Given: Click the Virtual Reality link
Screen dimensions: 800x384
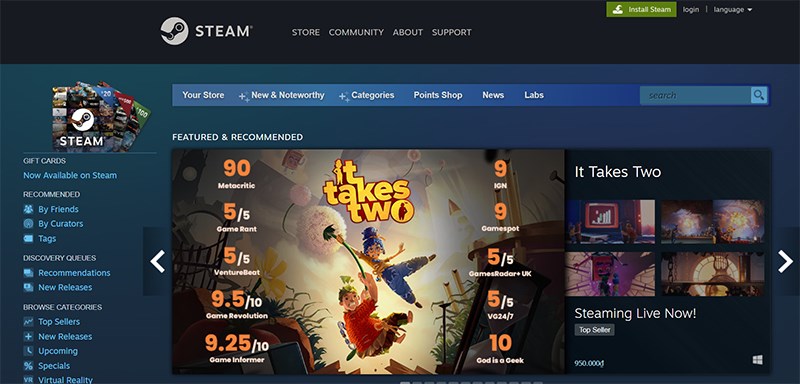Looking at the screenshot, I should (65, 380).
